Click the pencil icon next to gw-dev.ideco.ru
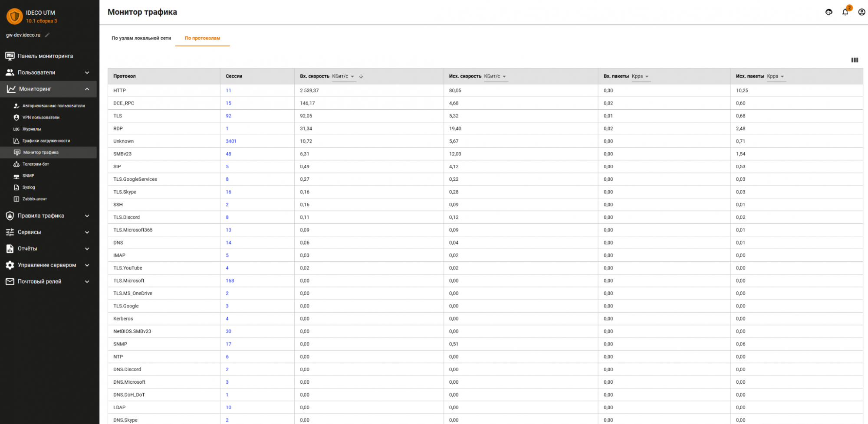868x424 pixels. coord(47,35)
